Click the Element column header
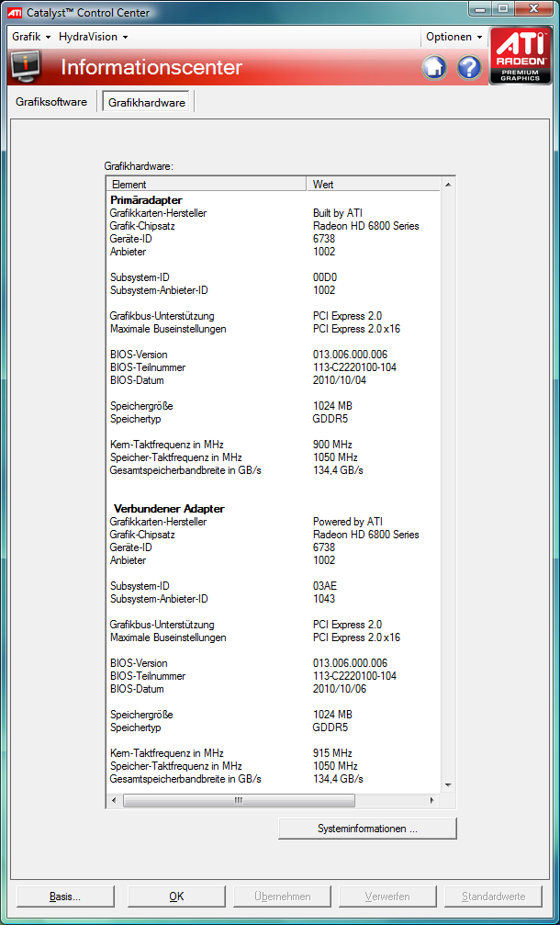 pos(207,184)
